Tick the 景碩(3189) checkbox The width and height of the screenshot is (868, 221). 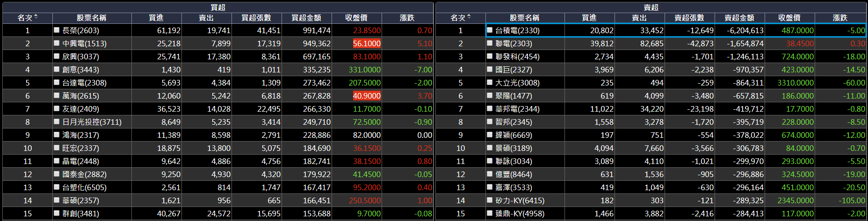click(490, 148)
